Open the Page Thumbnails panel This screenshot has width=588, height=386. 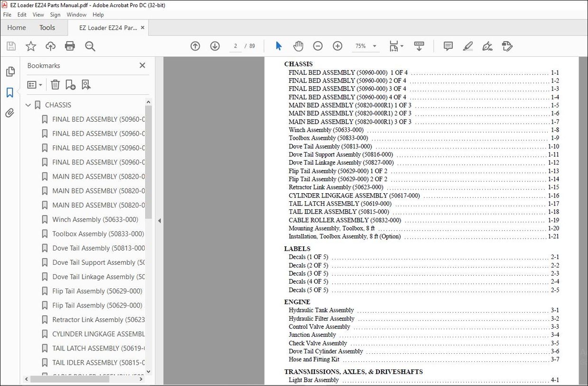click(10, 71)
